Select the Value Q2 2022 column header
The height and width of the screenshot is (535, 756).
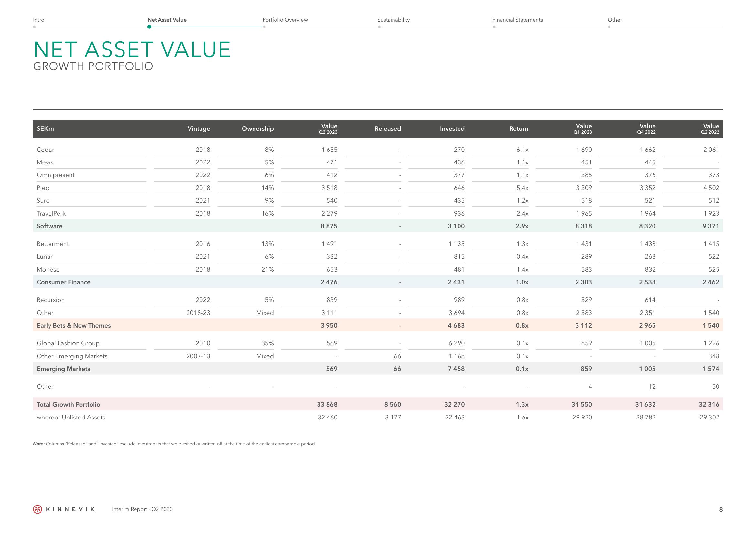pos(709,128)
